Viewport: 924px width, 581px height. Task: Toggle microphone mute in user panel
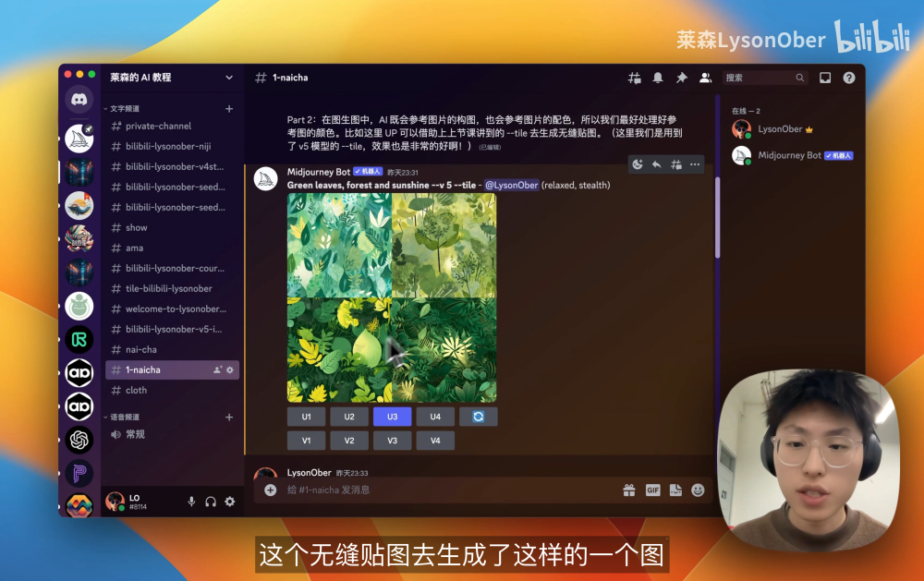point(191,502)
